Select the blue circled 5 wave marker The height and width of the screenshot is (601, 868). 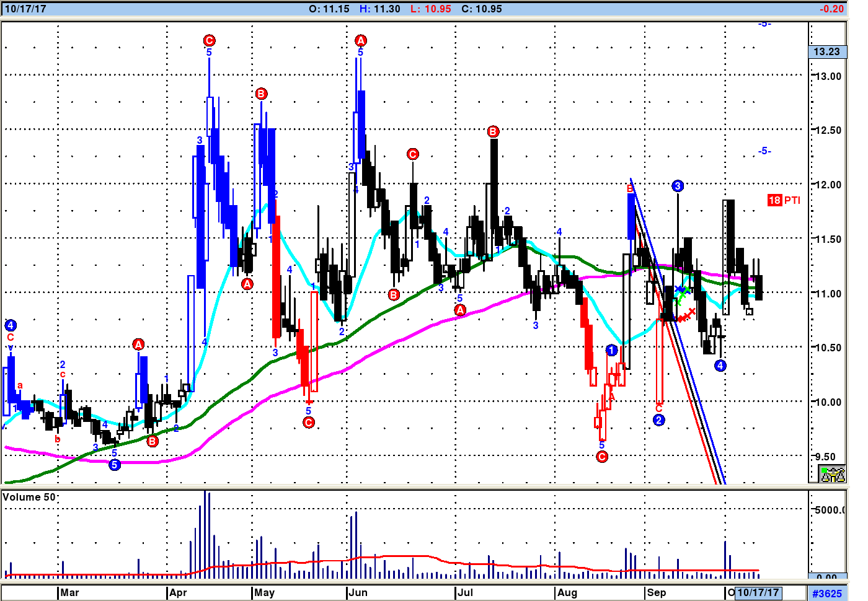coord(114,465)
